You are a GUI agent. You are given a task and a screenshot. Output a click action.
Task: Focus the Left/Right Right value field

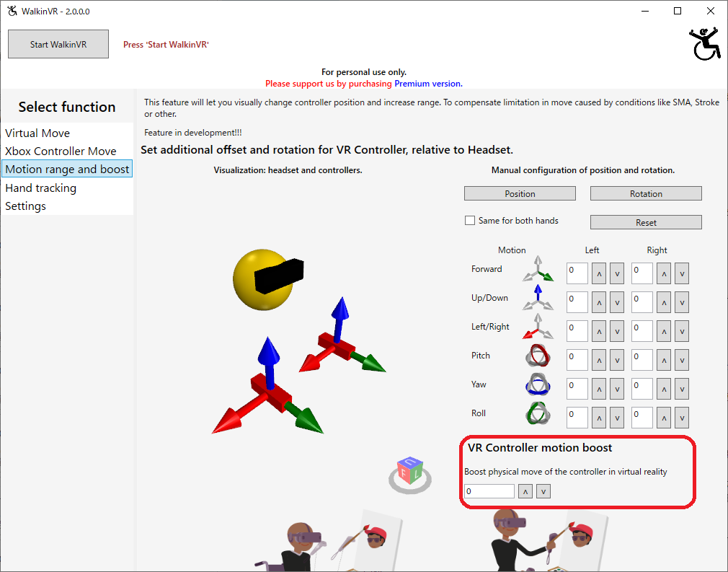pos(642,331)
